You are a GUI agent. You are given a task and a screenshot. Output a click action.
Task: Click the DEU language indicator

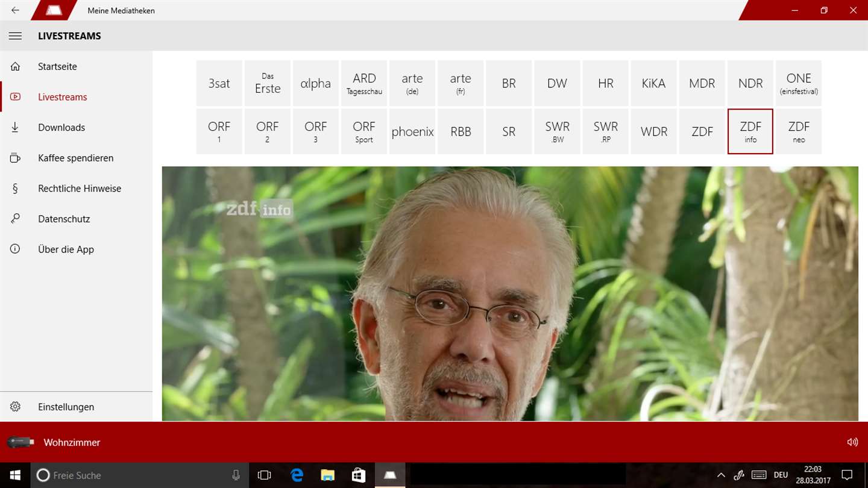click(781, 475)
